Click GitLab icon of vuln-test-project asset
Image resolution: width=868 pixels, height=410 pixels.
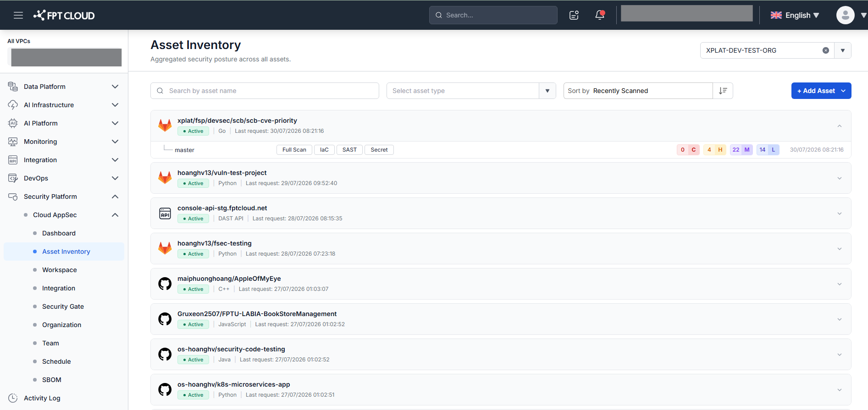[x=165, y=177]
